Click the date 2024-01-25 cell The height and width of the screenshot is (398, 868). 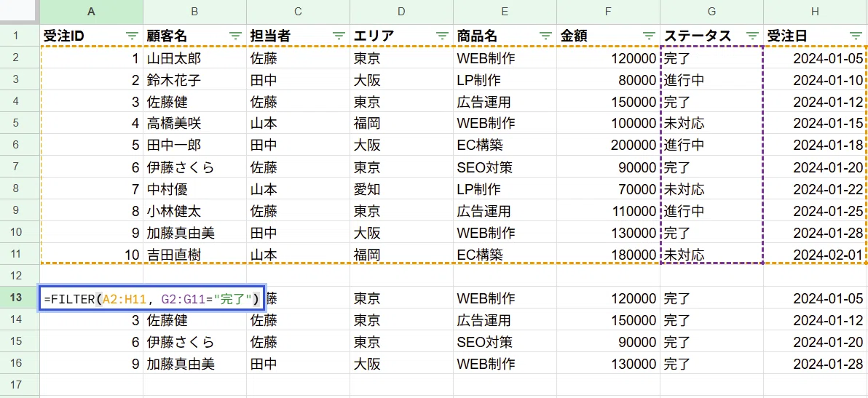[x=816, y=211]
